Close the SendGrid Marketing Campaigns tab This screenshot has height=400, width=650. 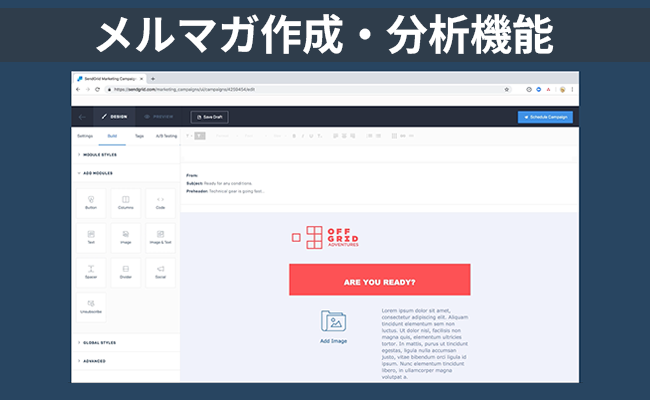click(141, 79)
